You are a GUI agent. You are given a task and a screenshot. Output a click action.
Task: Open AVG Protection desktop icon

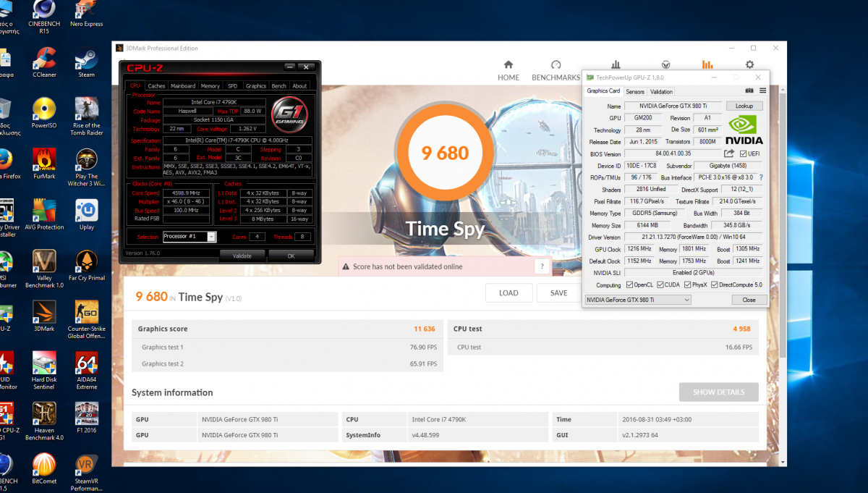coord(44,215)
